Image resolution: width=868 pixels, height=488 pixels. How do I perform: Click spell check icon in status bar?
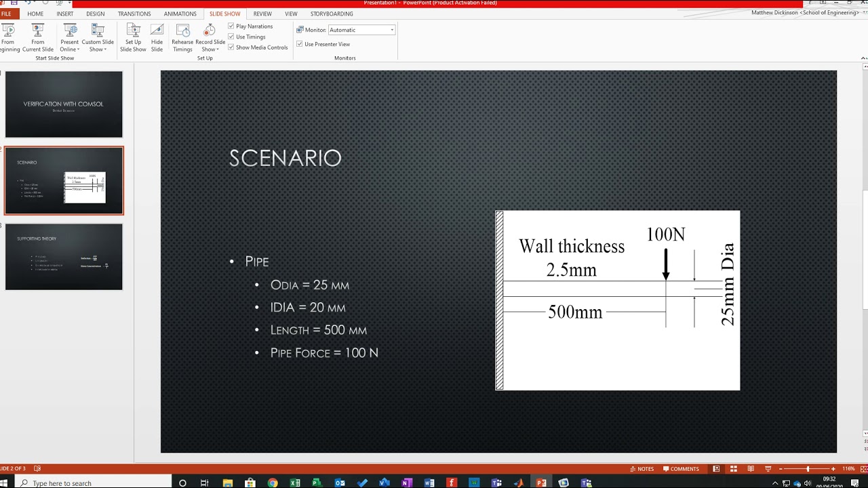[37, 468]
